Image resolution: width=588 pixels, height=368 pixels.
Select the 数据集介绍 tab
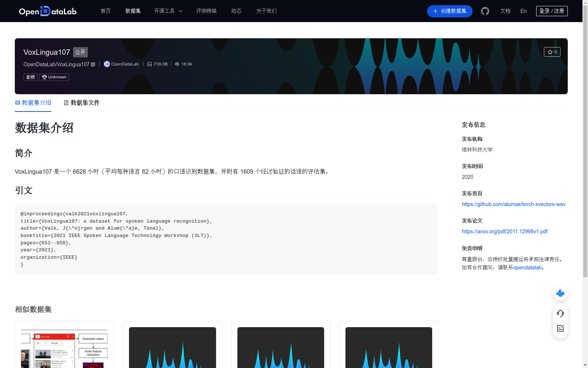point(33,103)
